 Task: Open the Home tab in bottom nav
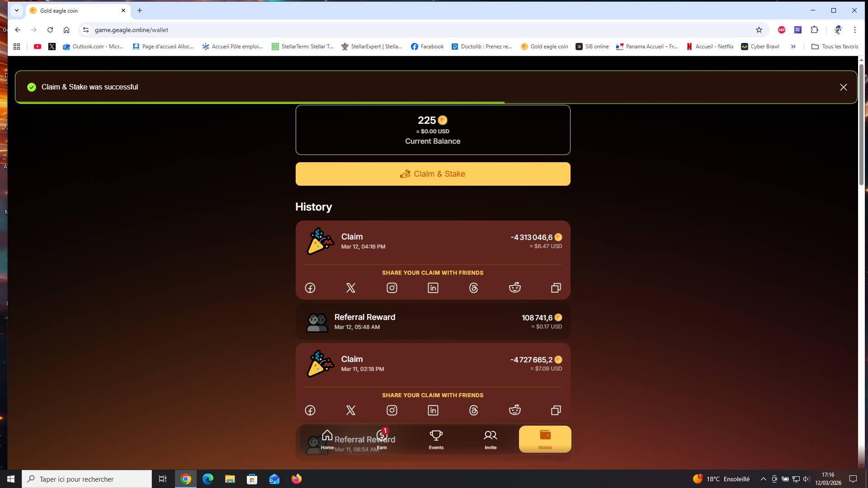(x=327, y=439)
